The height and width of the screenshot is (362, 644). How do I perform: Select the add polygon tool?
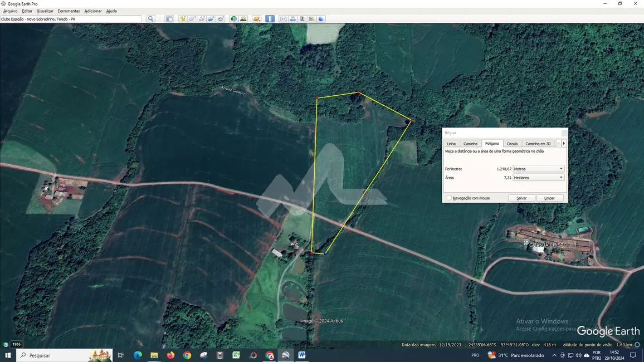(x=192, y=19)
